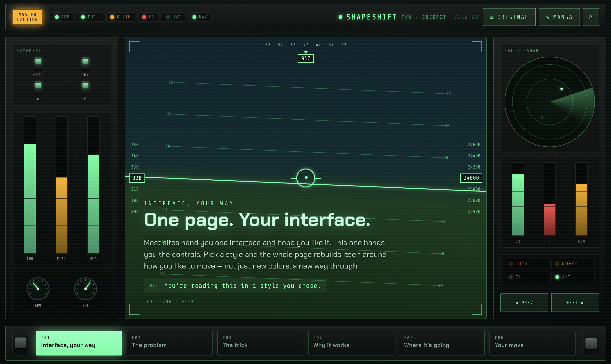Click the 320 airspeed readout box
The width and height of the screenshot is (611, 364).
coord(137,178)
